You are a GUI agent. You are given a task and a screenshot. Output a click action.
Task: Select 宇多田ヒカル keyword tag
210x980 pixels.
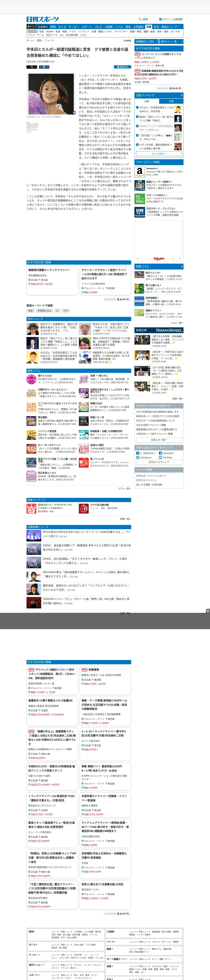tap(45, 311)
